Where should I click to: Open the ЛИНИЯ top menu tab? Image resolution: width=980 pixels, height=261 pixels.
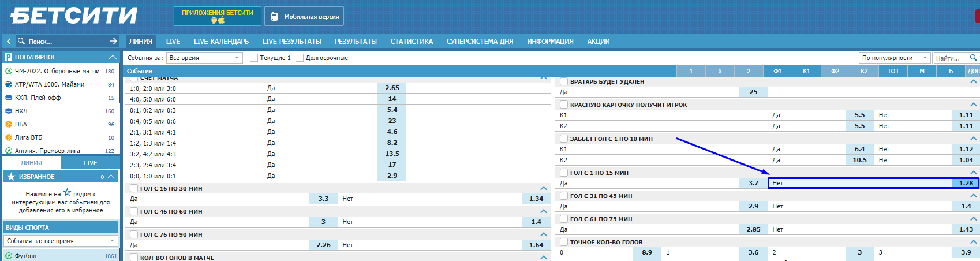coord(141,41)
